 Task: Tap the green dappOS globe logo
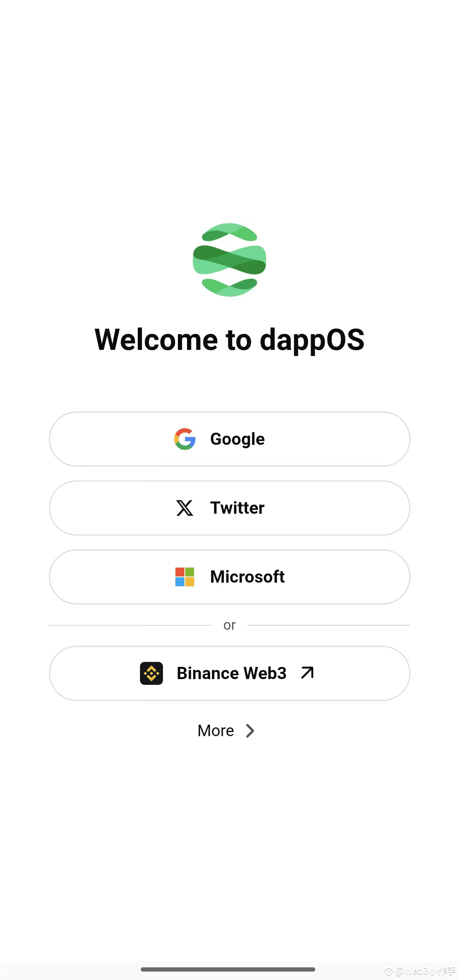pyautogui.click(x=229, y=260)
